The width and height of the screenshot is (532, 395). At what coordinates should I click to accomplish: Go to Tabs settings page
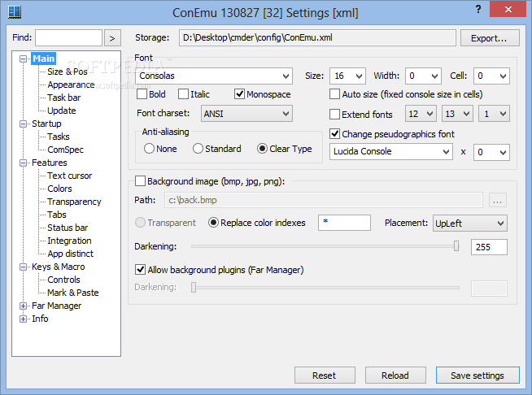(x=57, y=215)
